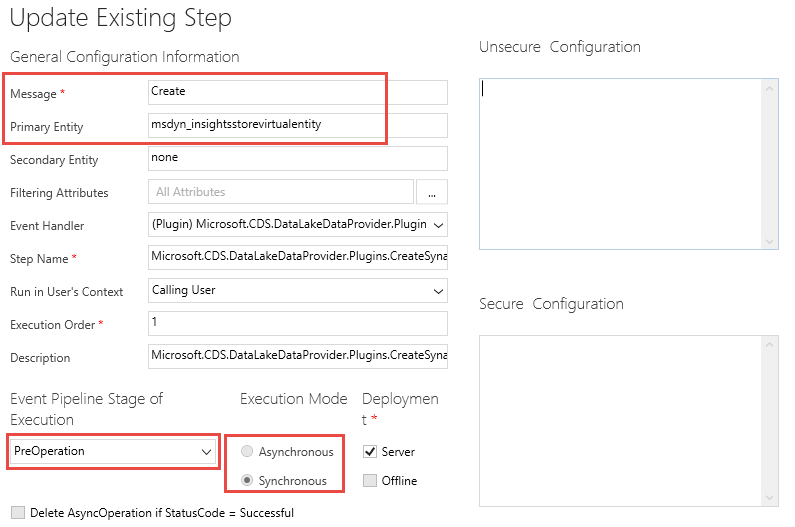The width and height of the screenshot is (795, 527).
Task: Uncheck the Server deployment checkbox
Action: (x=370, y=452)
